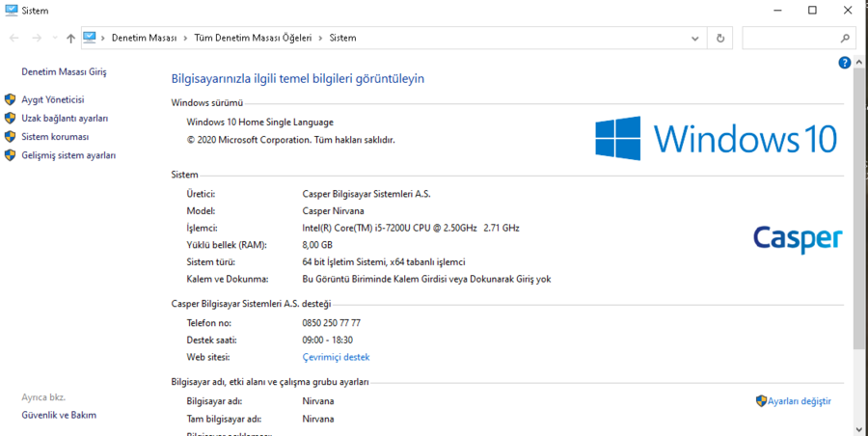Open the recent locations dropdown arrow
This screenshot has height=436, width=868.
(54, 39)
